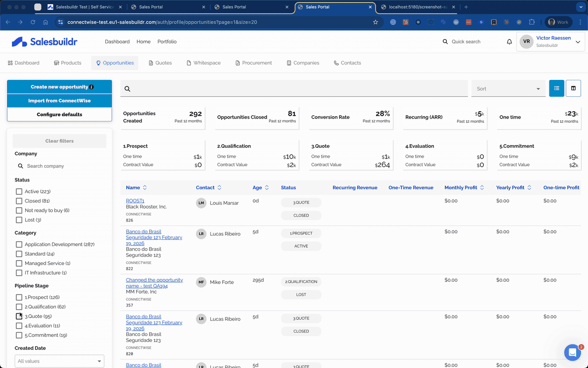Click the LM avatar for Louis Marsar
This screenshot has height=368, width=588.
coord(201,203)
